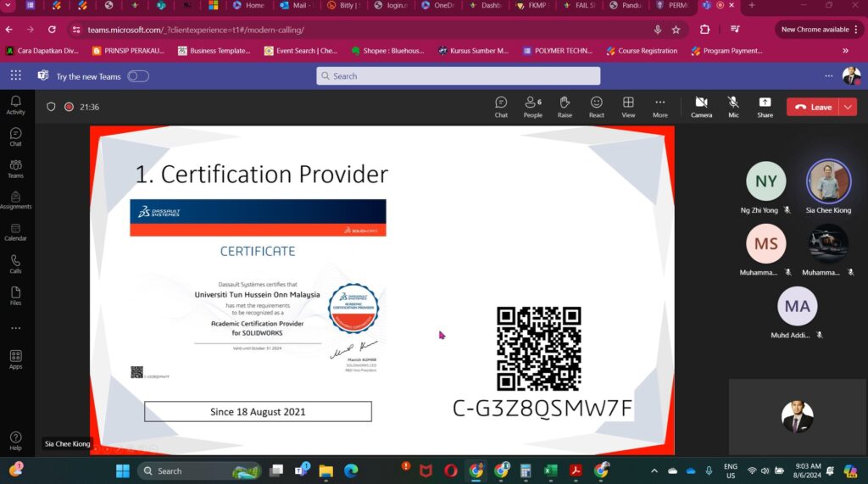Image resolution: width=868 pixels, height=484 pixels.
Task: Open Chat in the Teams left sidebar
Action: 15,136
